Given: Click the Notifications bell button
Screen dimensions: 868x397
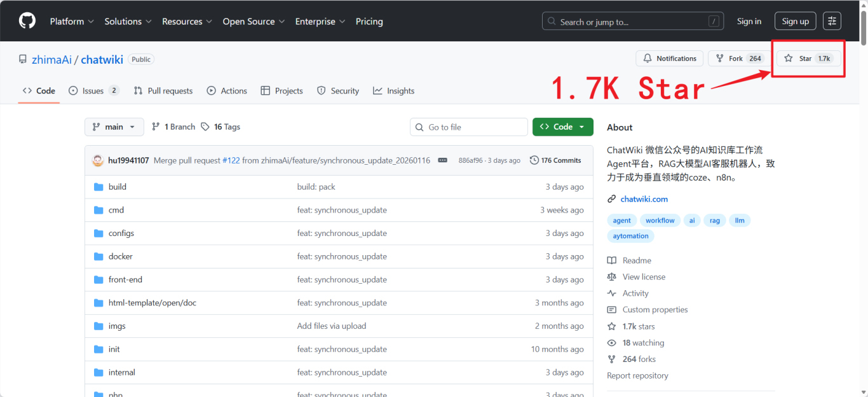Looking at the screenshot, I should click(x=669, y=59).
